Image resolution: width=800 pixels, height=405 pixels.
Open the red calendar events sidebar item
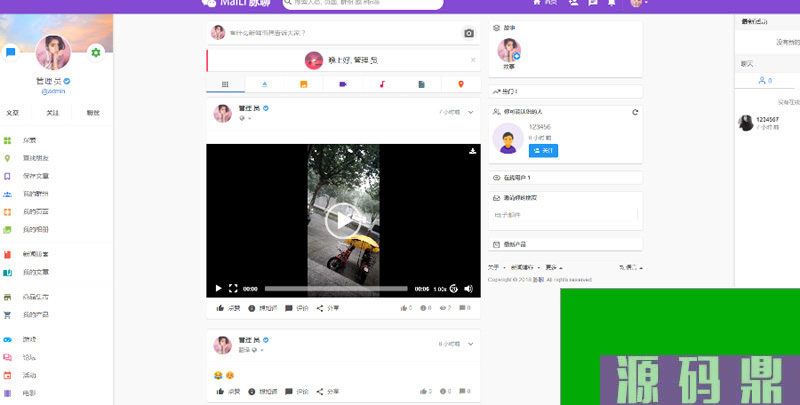7,375
